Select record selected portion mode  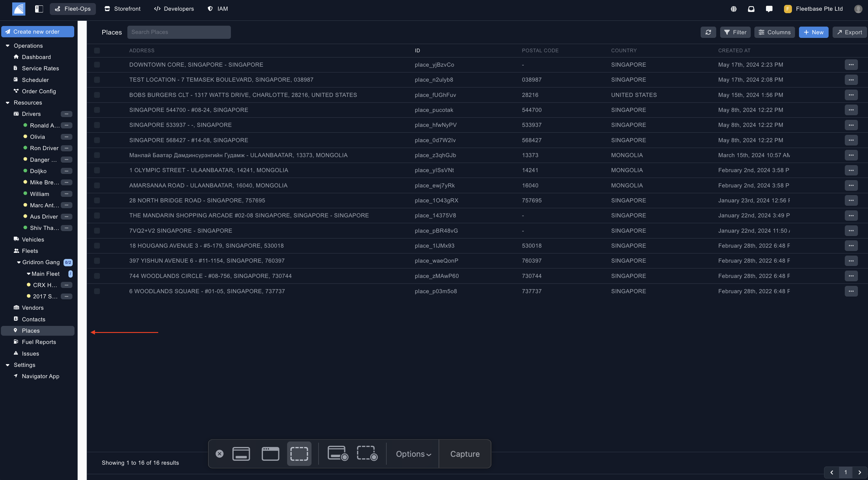point(367,454)
